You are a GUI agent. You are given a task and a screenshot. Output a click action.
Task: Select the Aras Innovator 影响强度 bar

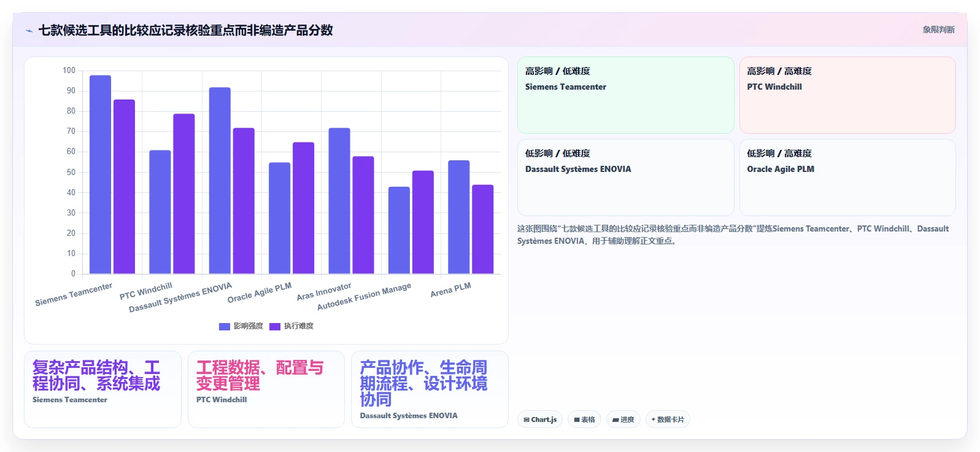339,201
